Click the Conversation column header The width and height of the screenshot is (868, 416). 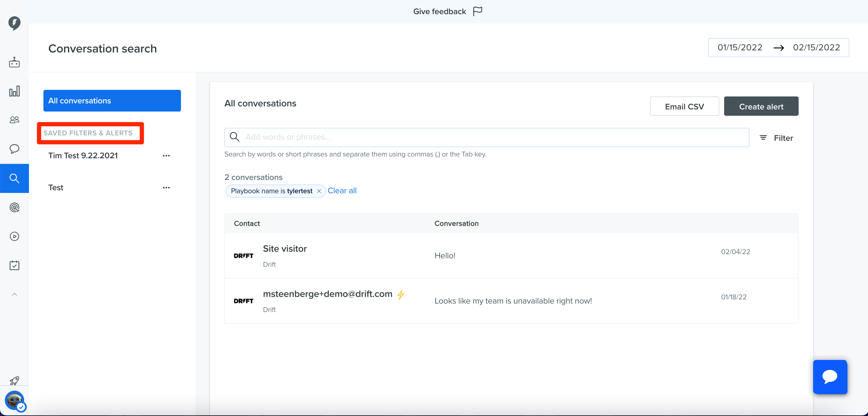click(x=456, y=223)
